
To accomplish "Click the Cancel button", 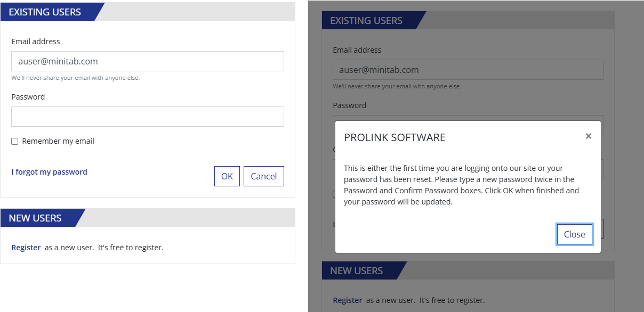I will [264, 176].
